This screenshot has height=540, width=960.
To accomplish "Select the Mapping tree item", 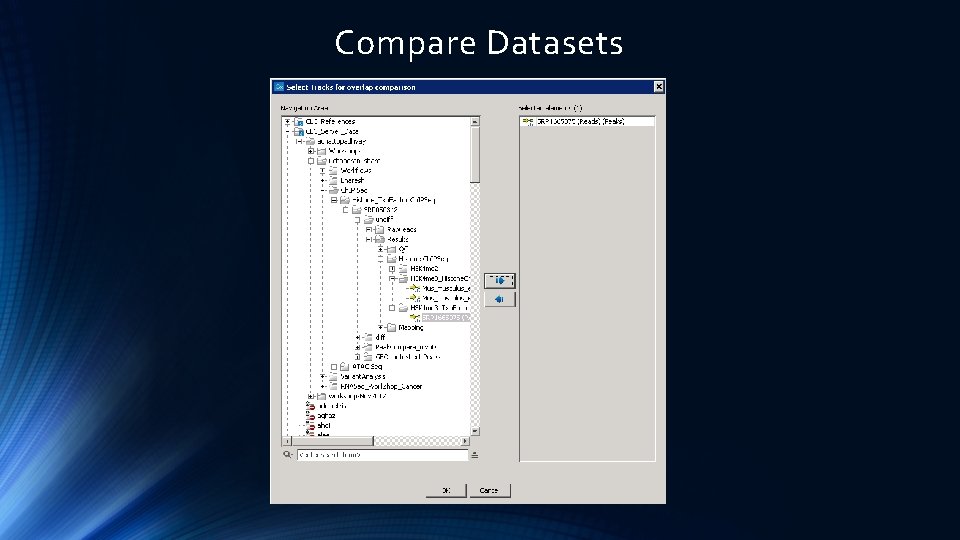I will [x=411, y=328].
